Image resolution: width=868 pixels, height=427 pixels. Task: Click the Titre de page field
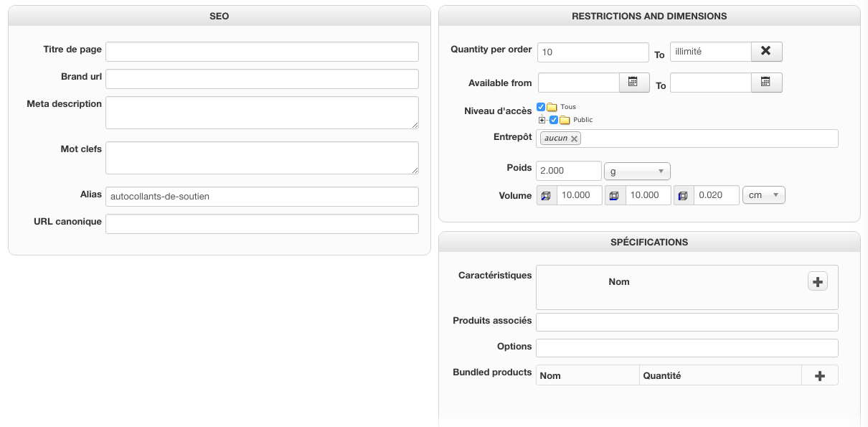click(262, 52)
